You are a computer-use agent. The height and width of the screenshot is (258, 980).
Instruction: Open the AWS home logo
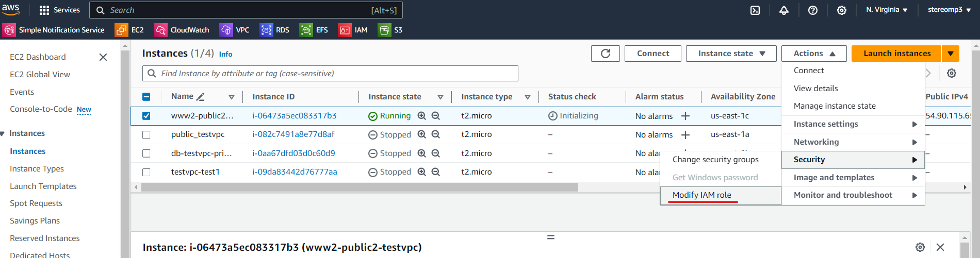click(10, 9)
